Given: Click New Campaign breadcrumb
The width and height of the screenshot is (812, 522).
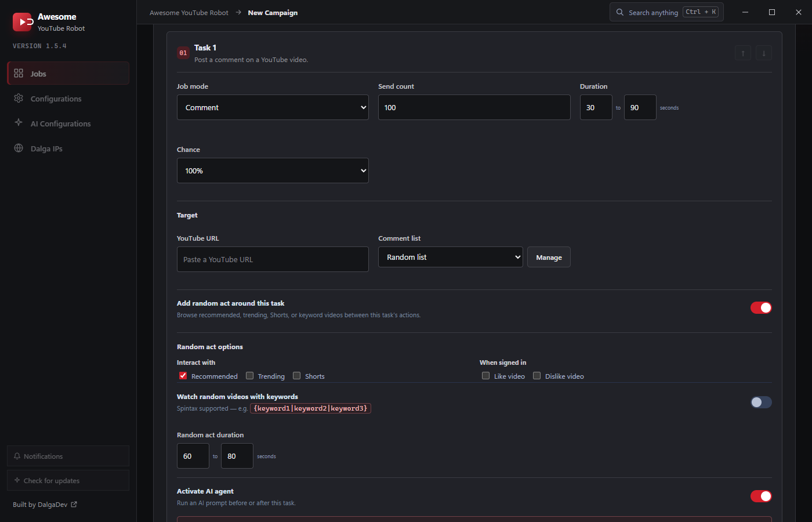Looking at the screenshot, I should 273,13.
